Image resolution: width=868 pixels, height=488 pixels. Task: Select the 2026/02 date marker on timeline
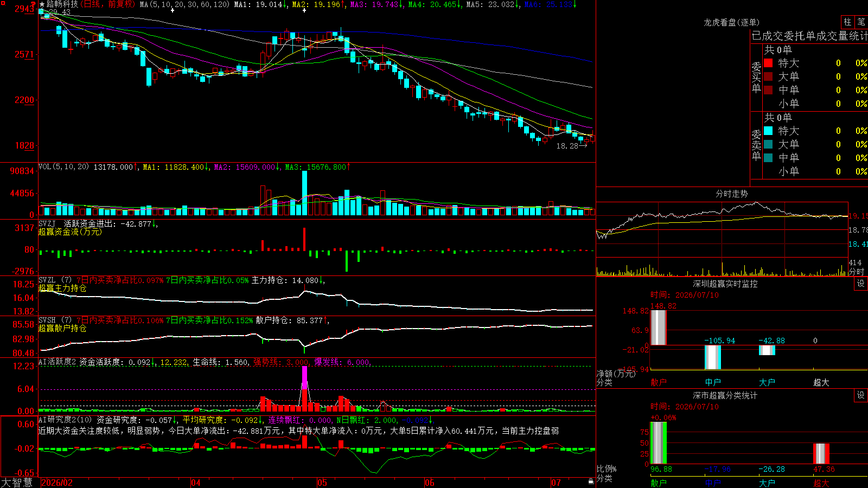57,483
